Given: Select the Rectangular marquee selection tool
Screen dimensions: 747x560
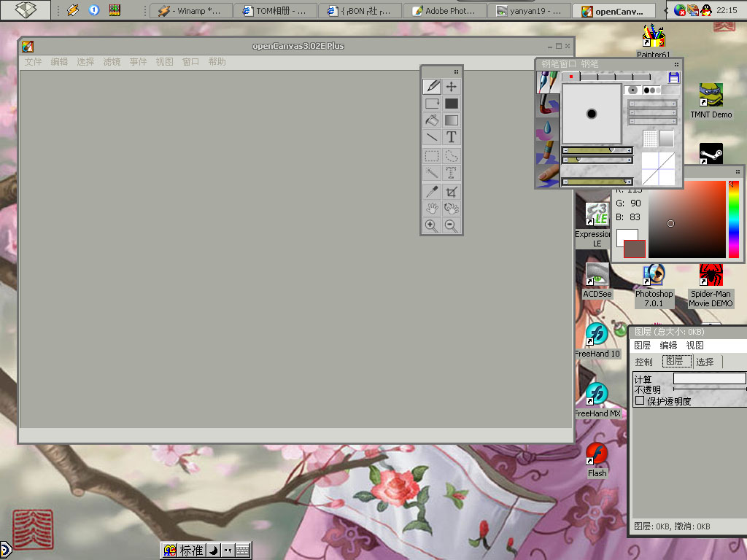Looking at the screenshot, I should (x=432, y=156).
